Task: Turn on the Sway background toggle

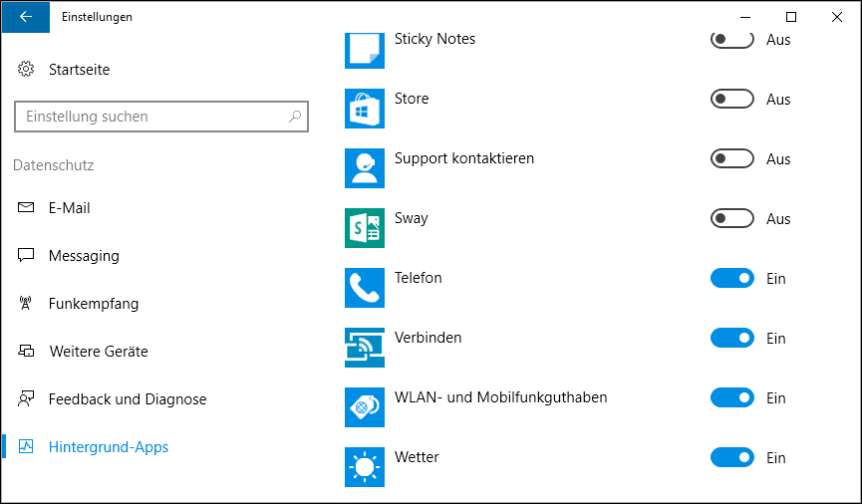Action: pyautogui.click(x=731, y=219)
